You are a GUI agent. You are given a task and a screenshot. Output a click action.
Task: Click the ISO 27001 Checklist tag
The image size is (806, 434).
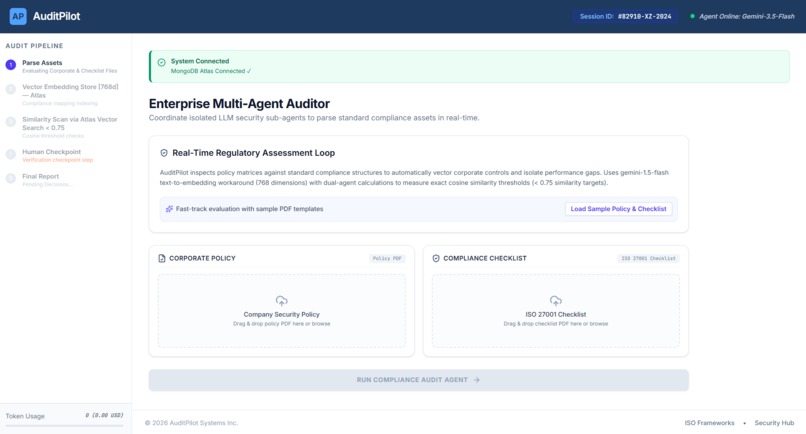point(648,258)
